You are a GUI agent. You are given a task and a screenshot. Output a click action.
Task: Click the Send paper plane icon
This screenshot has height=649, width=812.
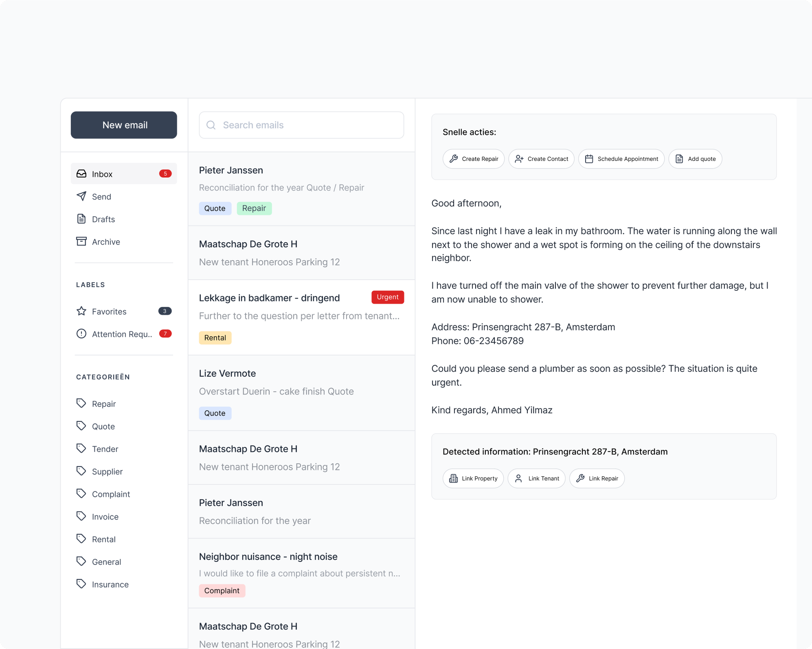[81, 196]
